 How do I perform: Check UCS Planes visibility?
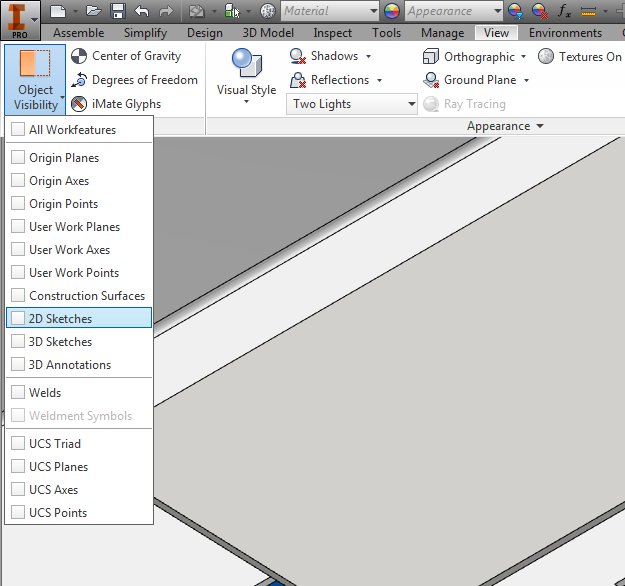pyautogui.click(x=18, y=466)
